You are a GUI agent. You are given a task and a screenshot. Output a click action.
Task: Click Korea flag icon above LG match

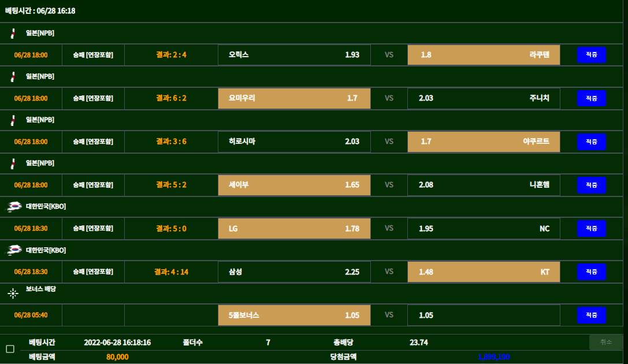point(14,207)
